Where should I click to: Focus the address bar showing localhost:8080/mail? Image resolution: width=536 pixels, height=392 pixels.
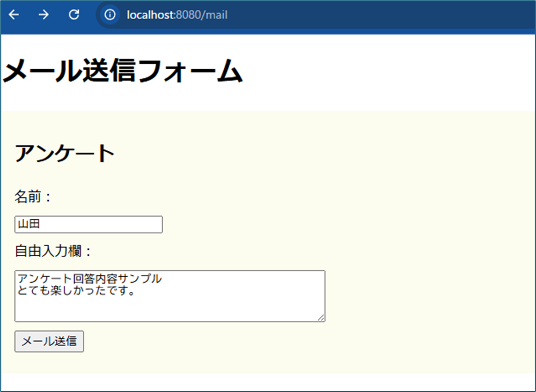322,15
